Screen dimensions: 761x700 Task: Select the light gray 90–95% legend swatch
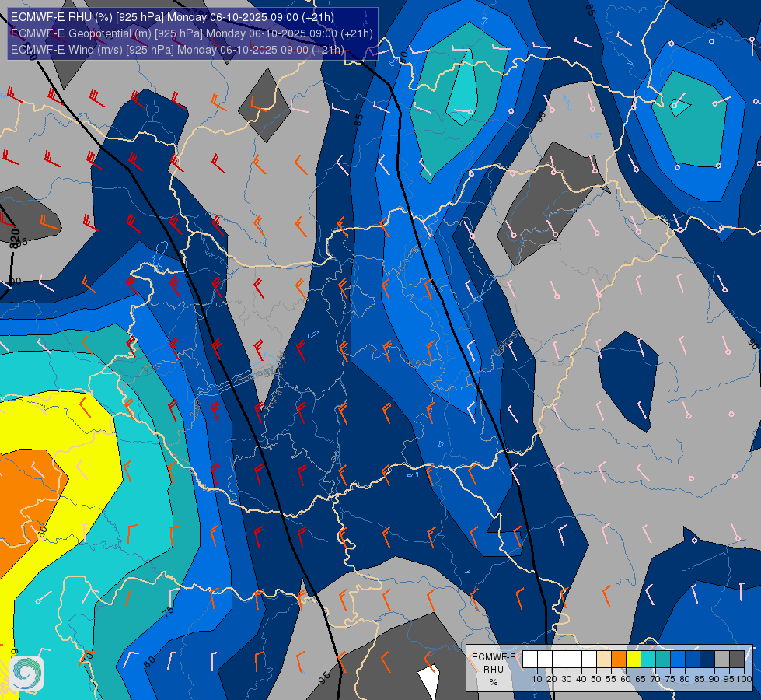[x=722, y=660]
